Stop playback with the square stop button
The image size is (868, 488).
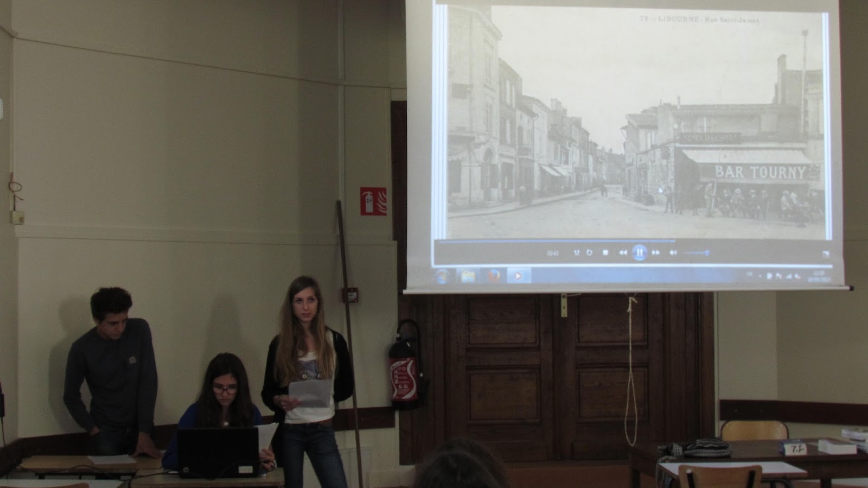point(605,252)
